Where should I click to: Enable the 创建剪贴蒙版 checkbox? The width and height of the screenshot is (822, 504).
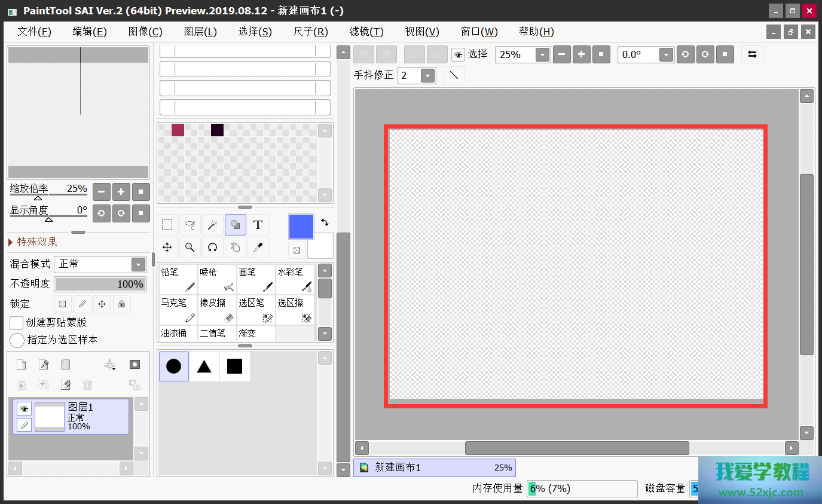tap(17, 323)
